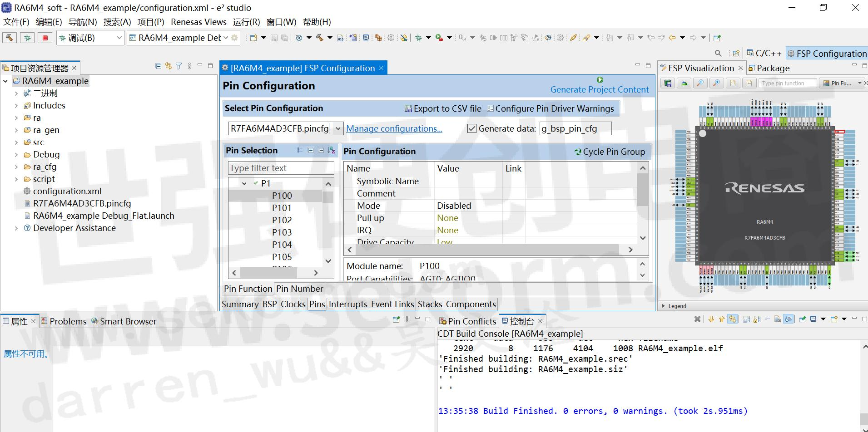Viewport: 868px width, 432px height.
Task: Zoom out in FSP Visualization
Action: [x=700, y=83]
